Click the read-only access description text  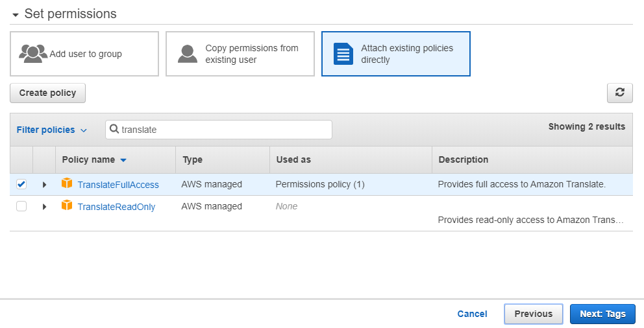530,220
